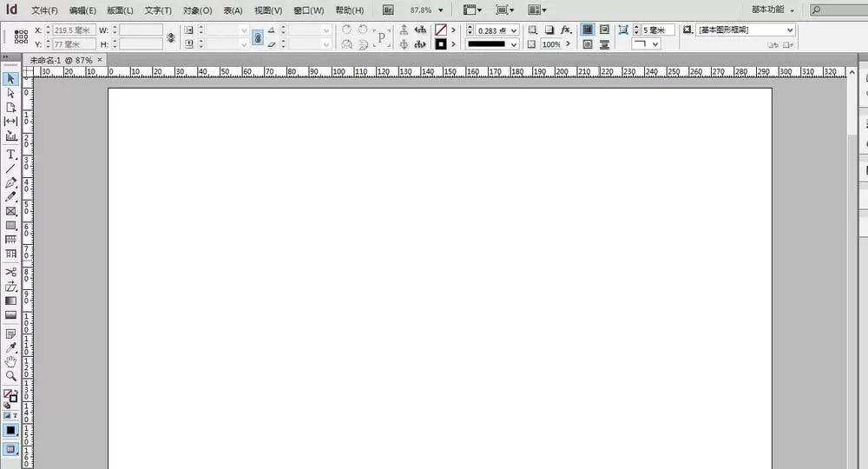Open the 文件(F) menu
The image size is (868, 469).
(x=44, y=10)
